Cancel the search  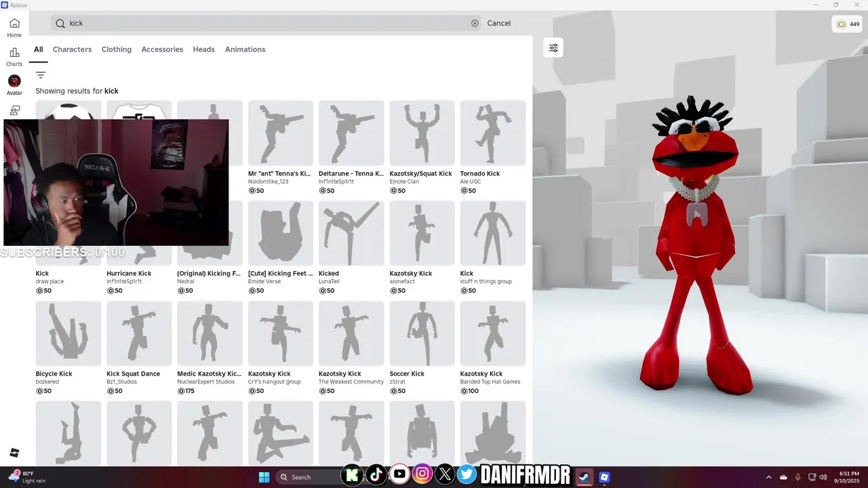pyautogui.click(x=498, y=23)
